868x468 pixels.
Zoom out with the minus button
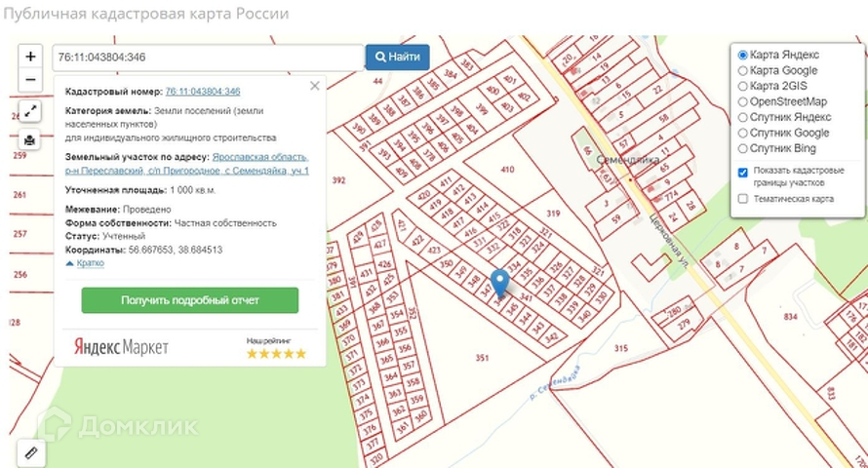pos(30,80)
